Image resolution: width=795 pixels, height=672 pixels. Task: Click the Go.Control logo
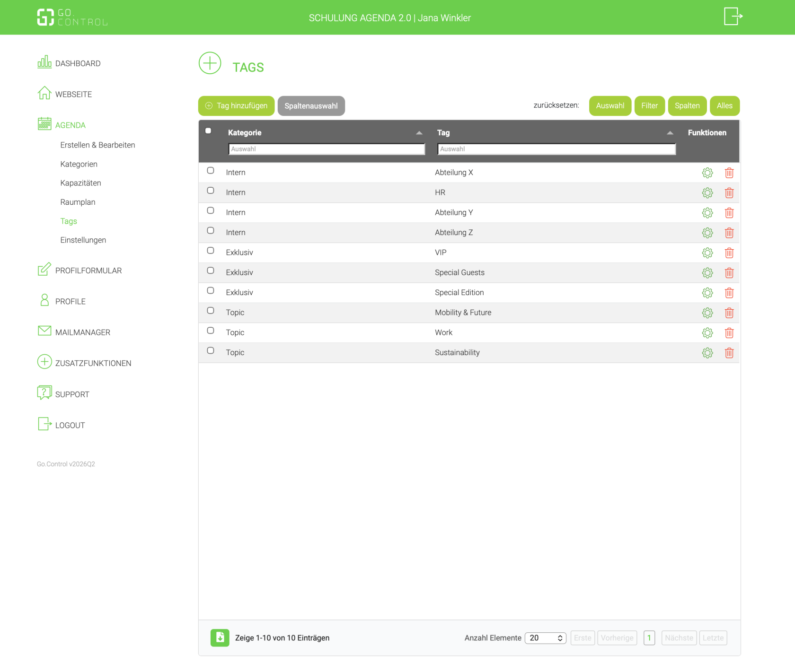click(x=72, y=17)
